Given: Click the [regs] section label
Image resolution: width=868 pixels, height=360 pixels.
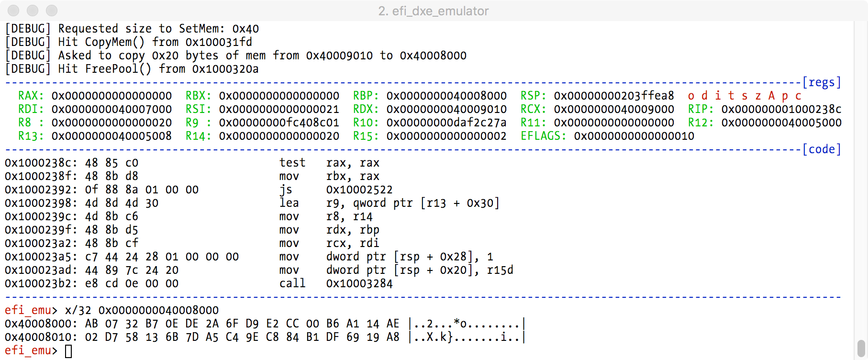Looking at the screenshot, I should point(821,82).
